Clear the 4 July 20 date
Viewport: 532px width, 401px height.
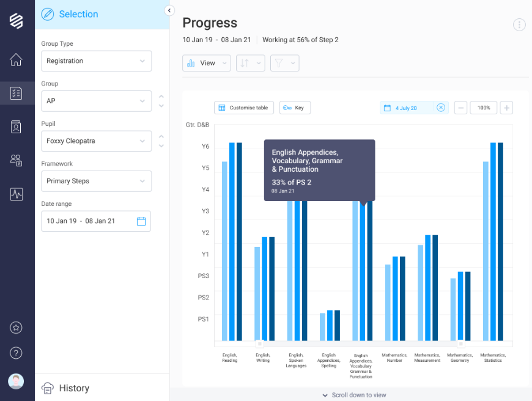tap(440, 108)
